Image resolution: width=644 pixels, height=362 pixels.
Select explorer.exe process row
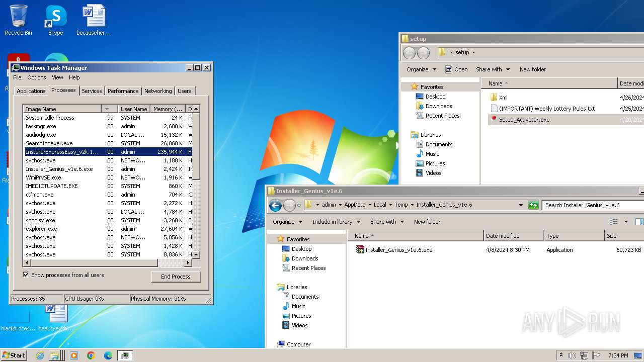point(108,229)
